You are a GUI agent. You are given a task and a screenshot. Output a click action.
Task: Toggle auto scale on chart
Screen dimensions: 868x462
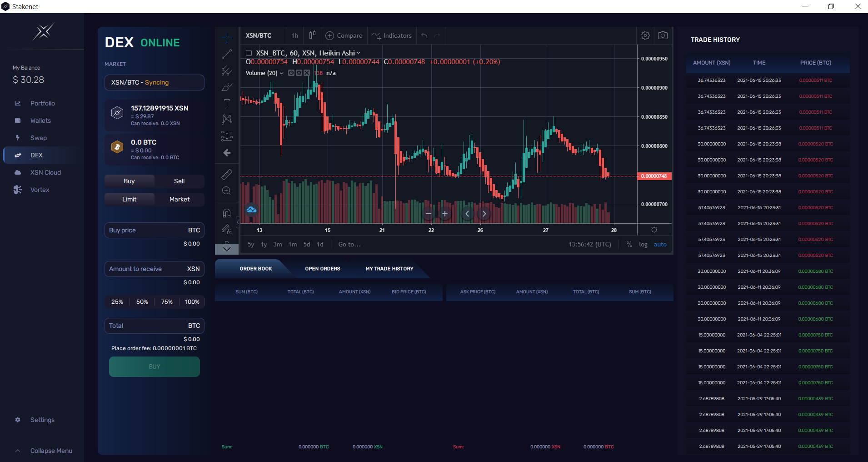pos(660,245)
